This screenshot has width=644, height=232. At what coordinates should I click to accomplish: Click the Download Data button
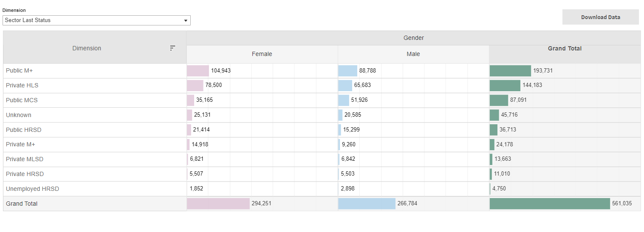pyautogui.click(x=600, y=17)
